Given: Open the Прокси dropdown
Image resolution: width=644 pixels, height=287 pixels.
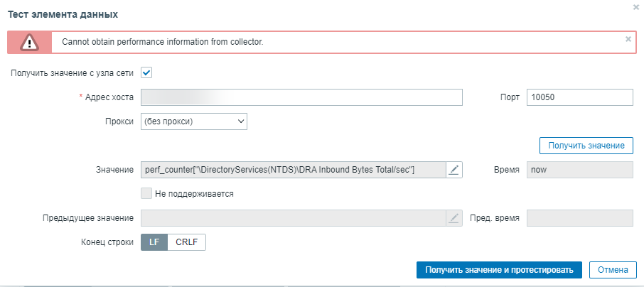Looking at the screenshot, I should 194,121.
